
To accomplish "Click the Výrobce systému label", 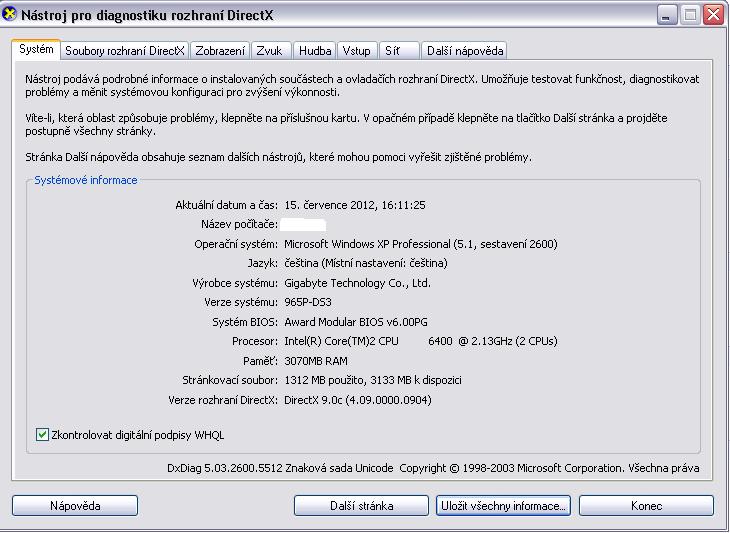I will point(235,283).
